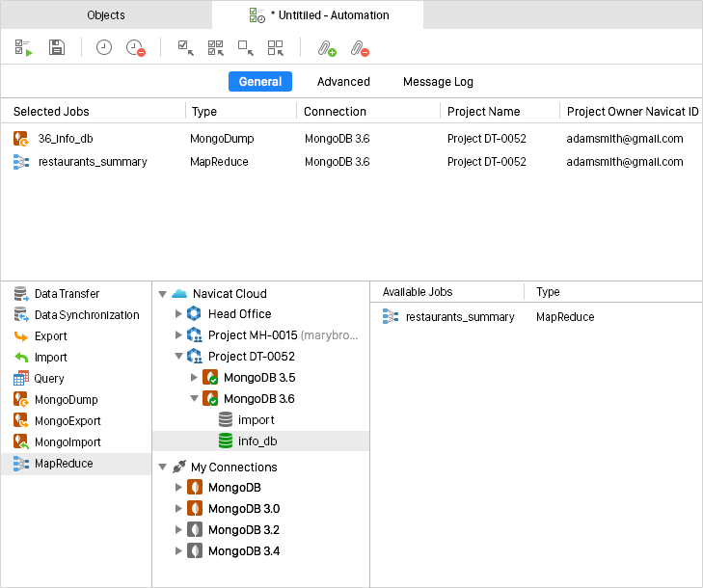Expand the MongoDB 3.5 connection

tap(194, 377)
